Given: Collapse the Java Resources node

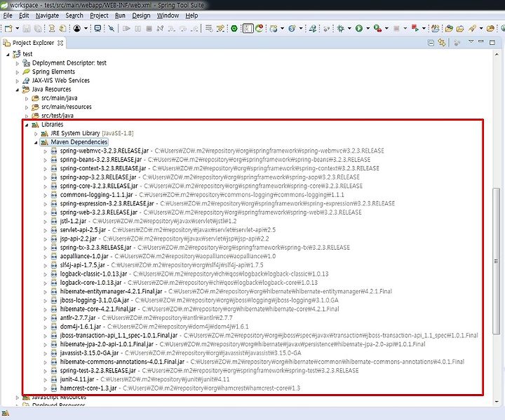Looking at the screenshot, I should click(18, 90).
